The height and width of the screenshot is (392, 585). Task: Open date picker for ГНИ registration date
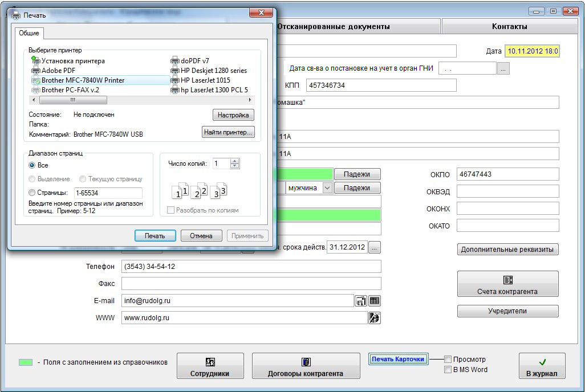[503, 68]
